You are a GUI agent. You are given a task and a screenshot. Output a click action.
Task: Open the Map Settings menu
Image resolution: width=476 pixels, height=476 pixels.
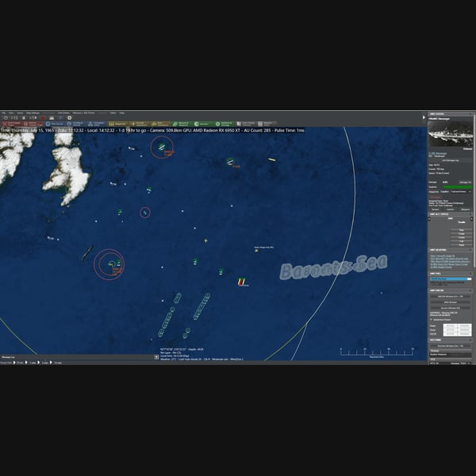pos(33,113)
